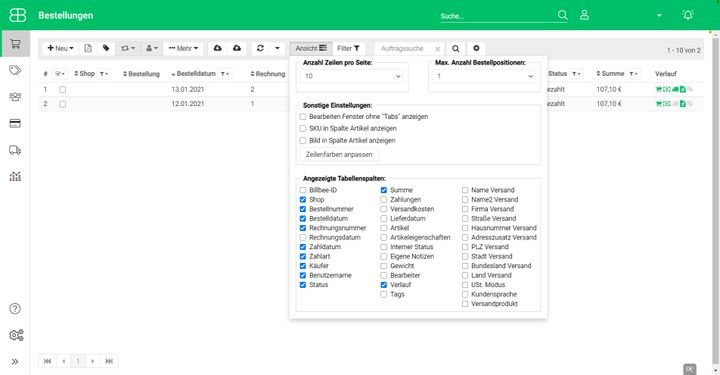Uncheck the Summe column checkbox
Screen dimensions: 720x375
click(383, 190)
